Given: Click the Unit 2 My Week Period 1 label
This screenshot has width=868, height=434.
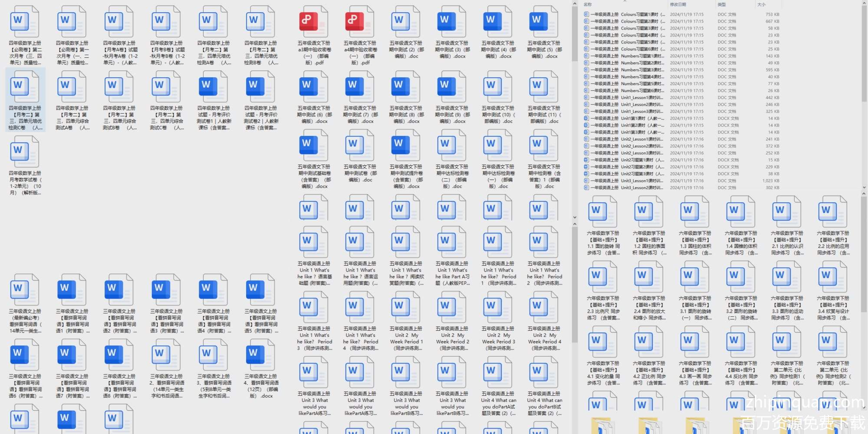Looking at the screenshot, I should 406,339.
